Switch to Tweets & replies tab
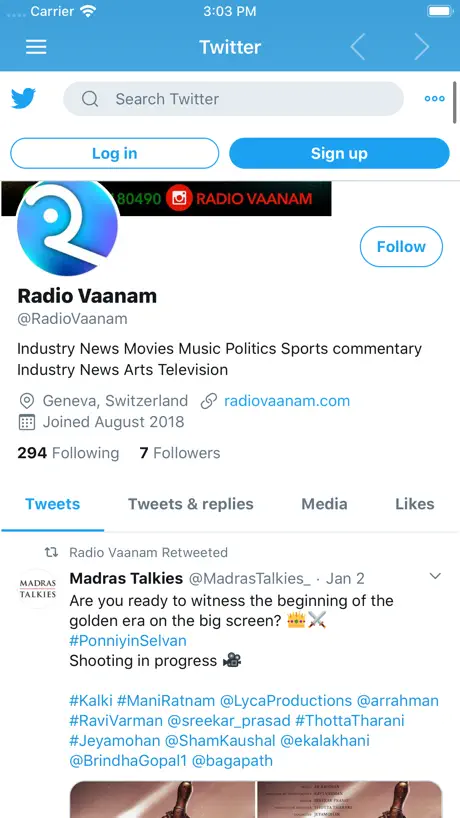 [191, 504]
